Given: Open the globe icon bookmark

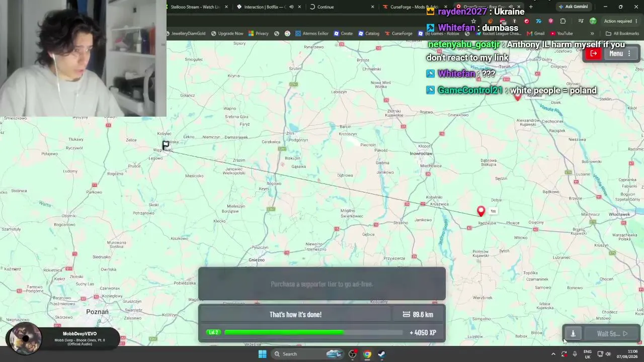Looking at the screenshot, I should click(x=277, y=34).
